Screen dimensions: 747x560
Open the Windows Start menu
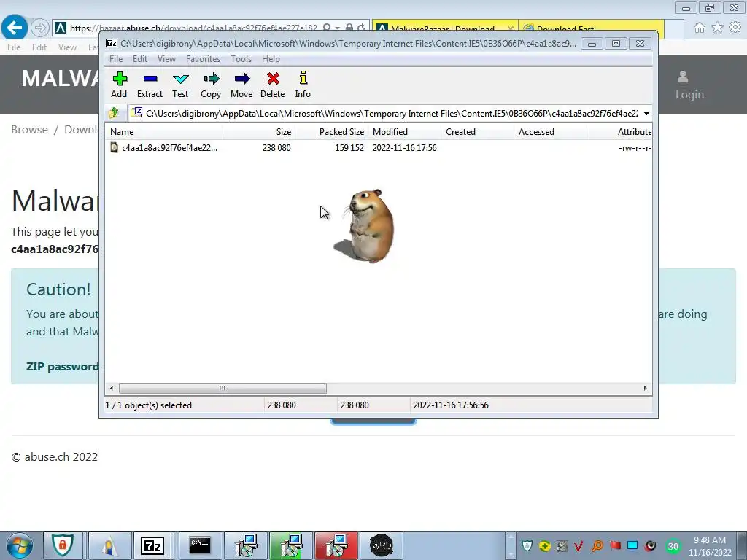(x=20, y=545)
